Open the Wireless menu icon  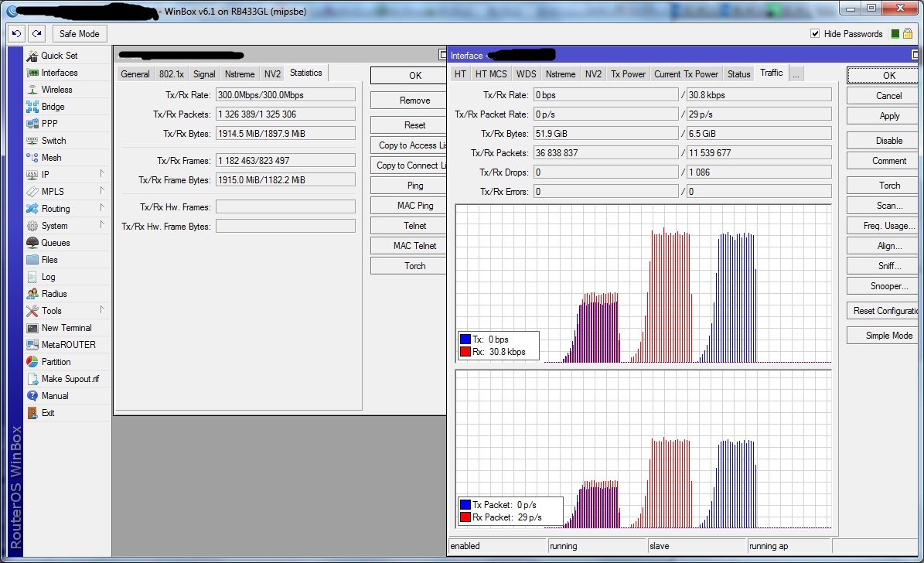click(32, 90)
